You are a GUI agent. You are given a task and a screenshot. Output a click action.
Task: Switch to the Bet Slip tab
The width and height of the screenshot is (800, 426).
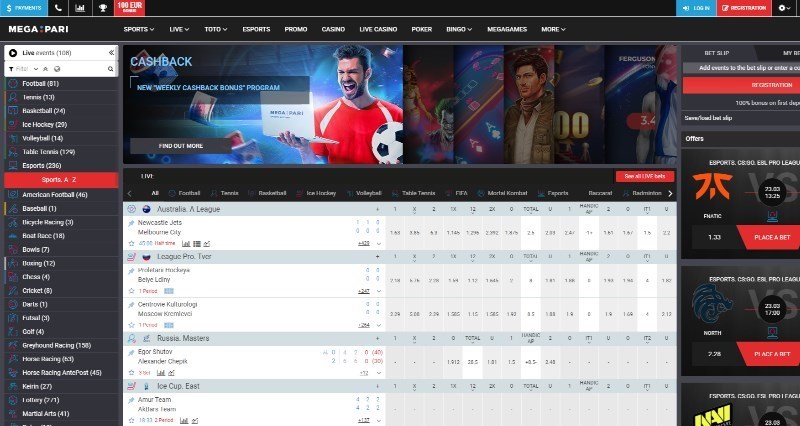(x=716, y=53)
